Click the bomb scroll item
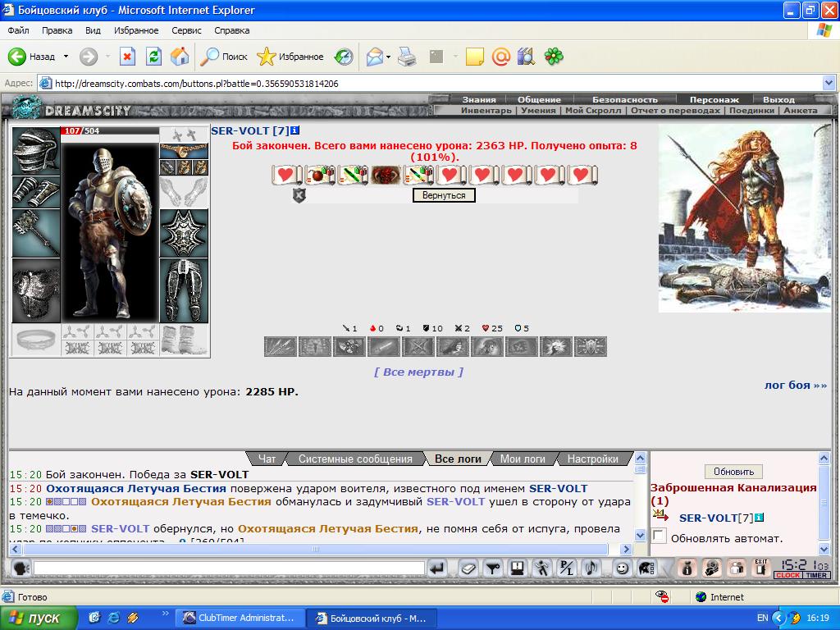This screenshot has height=630, width=840. click(x=321, y=175)
